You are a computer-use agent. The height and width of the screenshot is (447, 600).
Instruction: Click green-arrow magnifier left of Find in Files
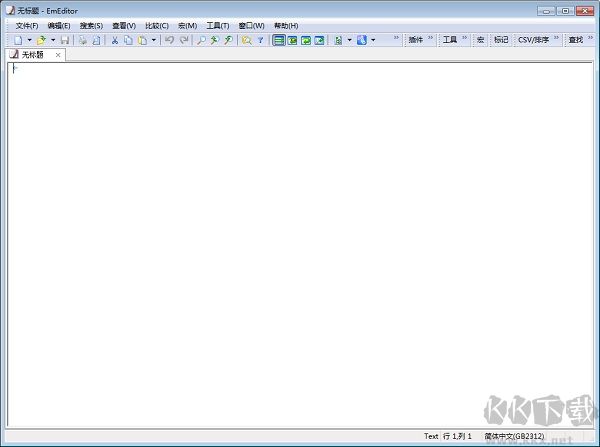(228, 40)
